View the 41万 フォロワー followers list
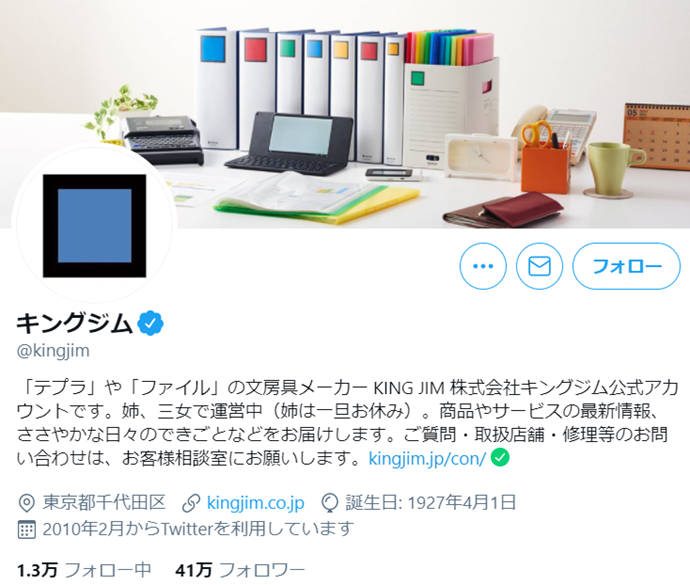This screenshot has height=585, width=690. point(240,570)
